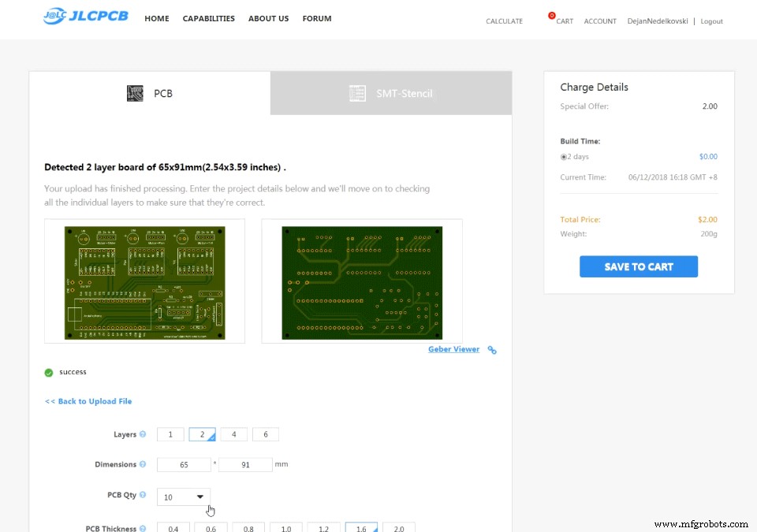Open the cart with red badge

coord(561,20)
